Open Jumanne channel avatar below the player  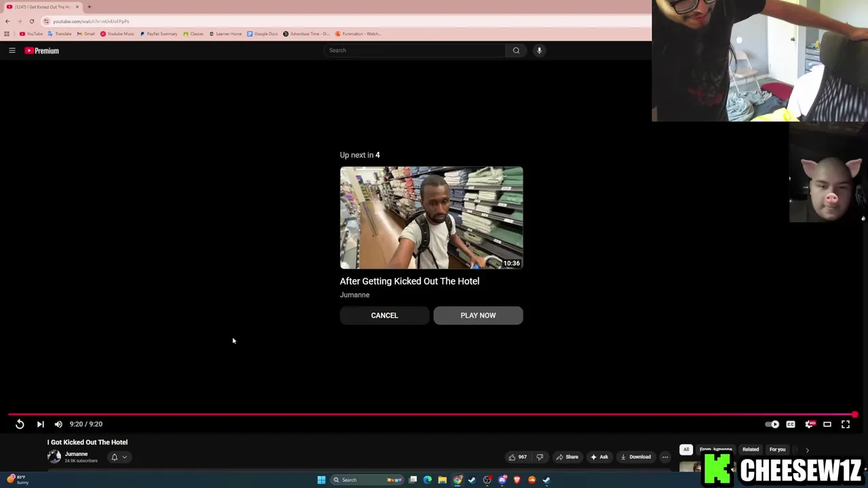coord(54,457)
